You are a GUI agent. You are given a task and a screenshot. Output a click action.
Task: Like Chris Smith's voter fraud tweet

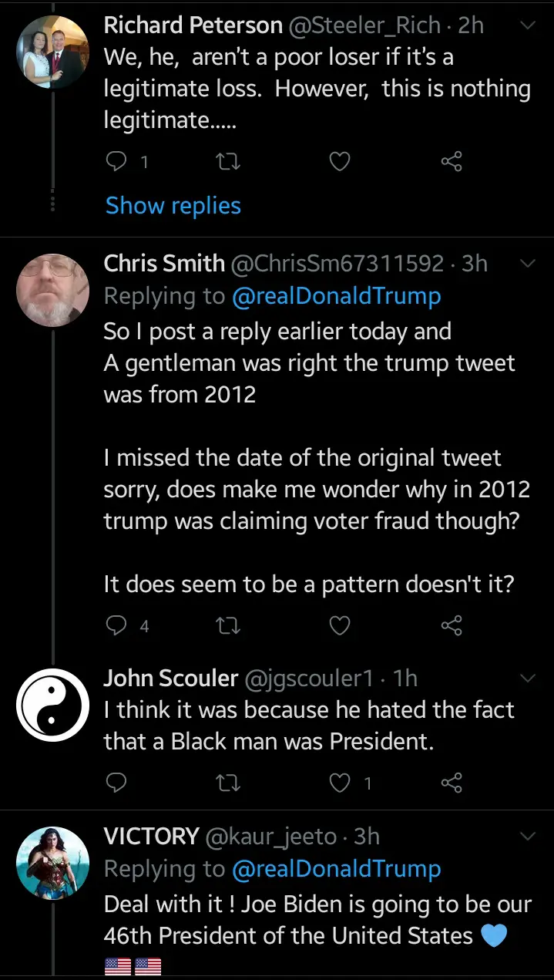coord(340,626)
